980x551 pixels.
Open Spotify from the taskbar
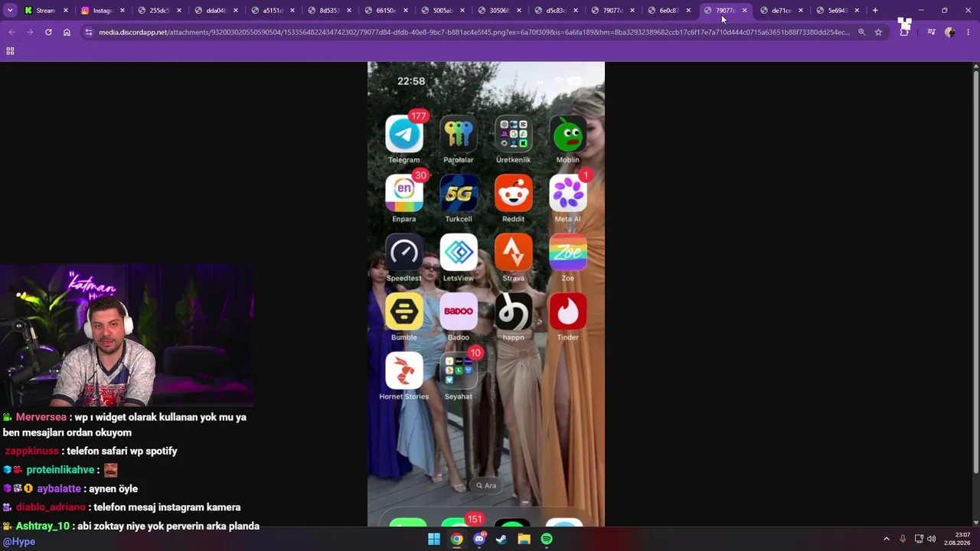click(x=547, y=539)
